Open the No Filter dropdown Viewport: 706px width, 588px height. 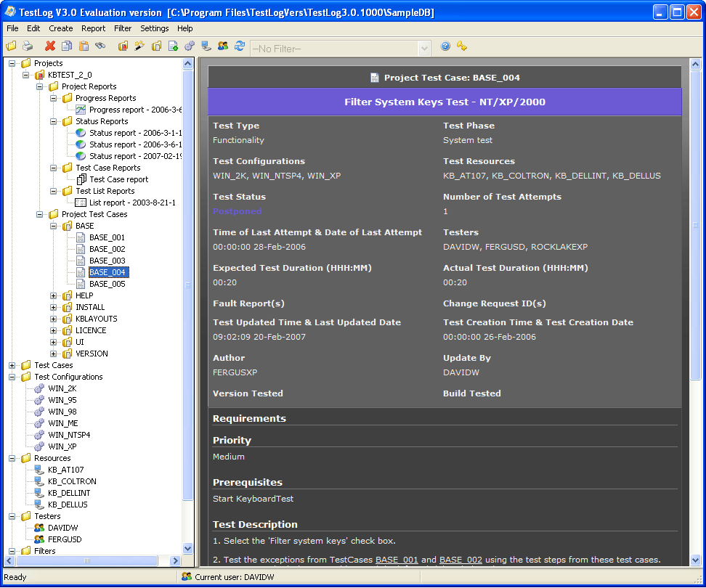tap(424, 49)
